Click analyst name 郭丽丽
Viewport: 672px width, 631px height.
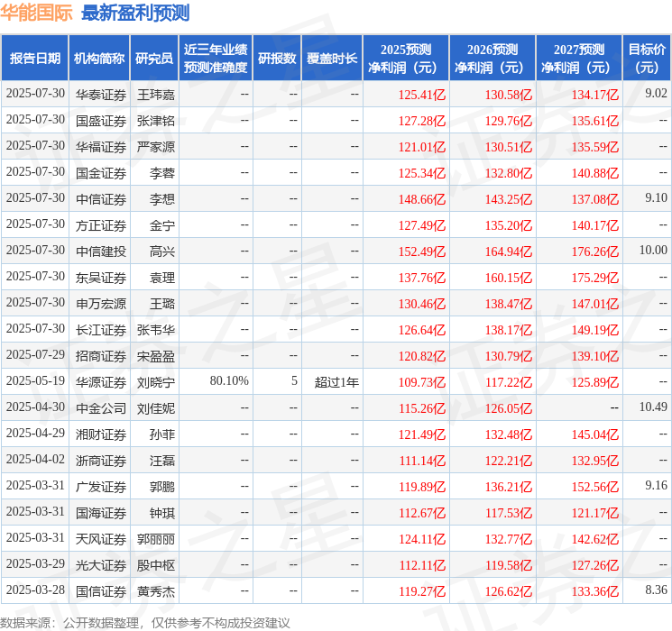click(156, 538)
